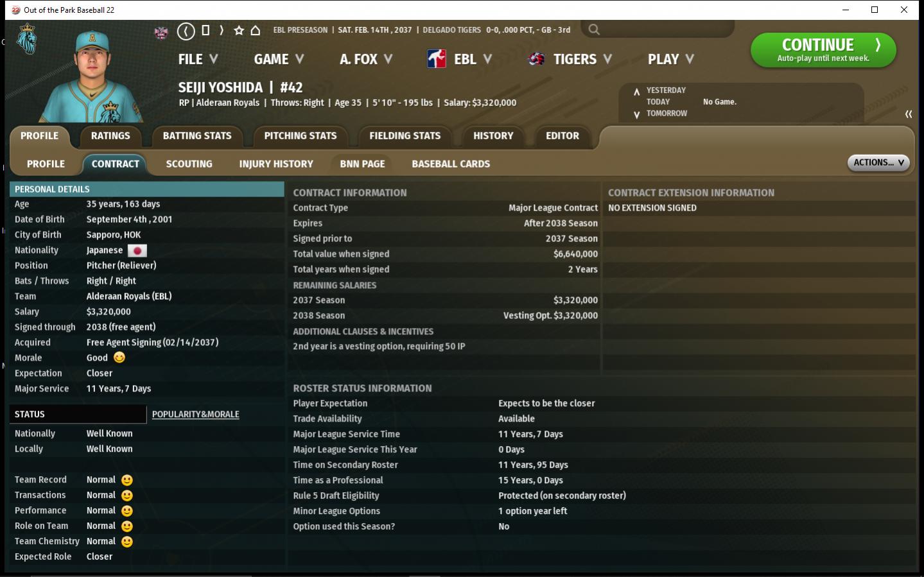Click the EBL league logo icon
This screenshot has width=924, height=577.
tap(437, 59)
